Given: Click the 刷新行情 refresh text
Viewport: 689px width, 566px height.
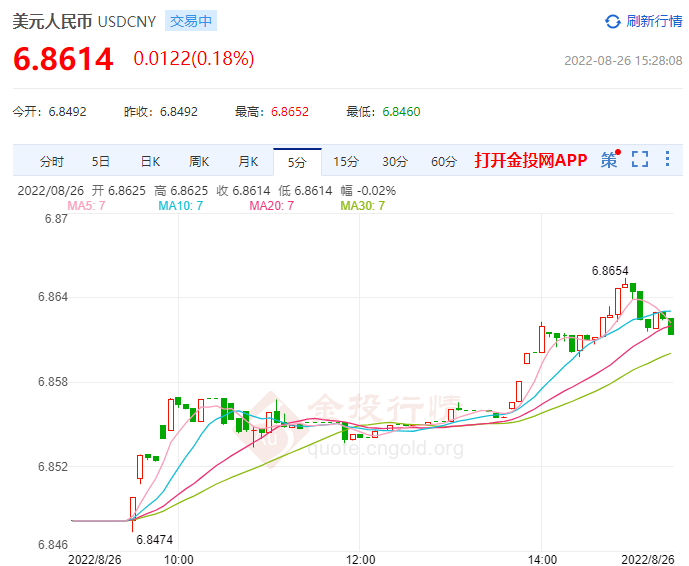Looking at the screenshot, I should pos(654,21).
